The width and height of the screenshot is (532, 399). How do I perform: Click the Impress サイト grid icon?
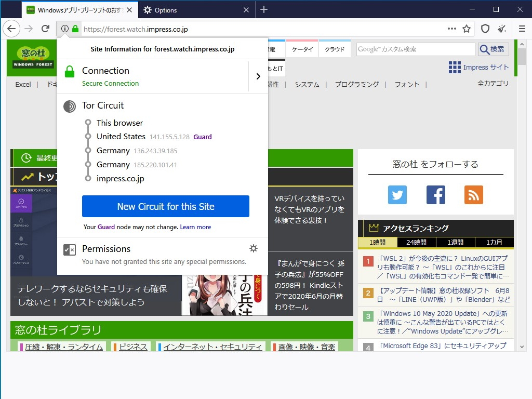454,67
